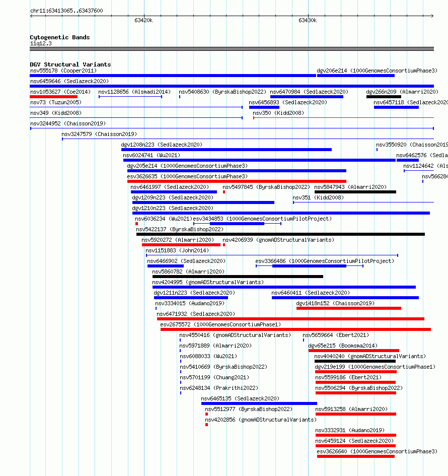The image size is (448, 476).
Task: Select nsv5422137 (ByrskaBishop2022) label
Action: [x=180, y=230]
